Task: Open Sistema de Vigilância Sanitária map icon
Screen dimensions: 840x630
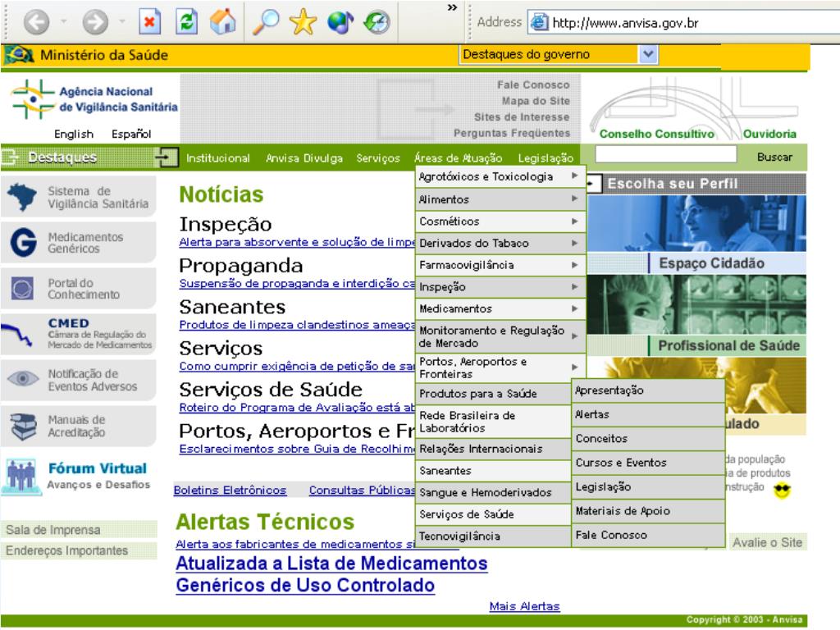Action: pos(21,197)
